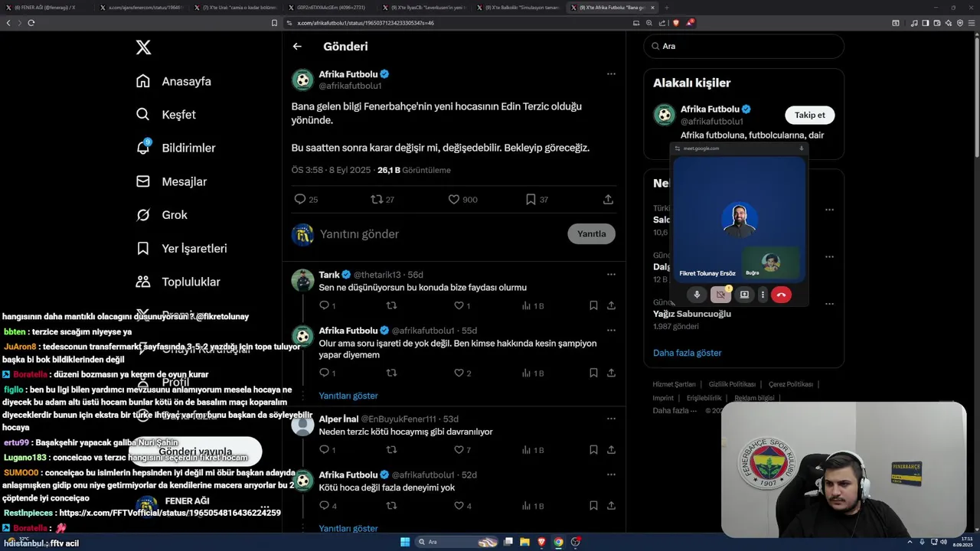This screenshot has width=980, height=551.
Task: Open Alper İnal's reply three-dot menu
Action: tap(611, 419)
